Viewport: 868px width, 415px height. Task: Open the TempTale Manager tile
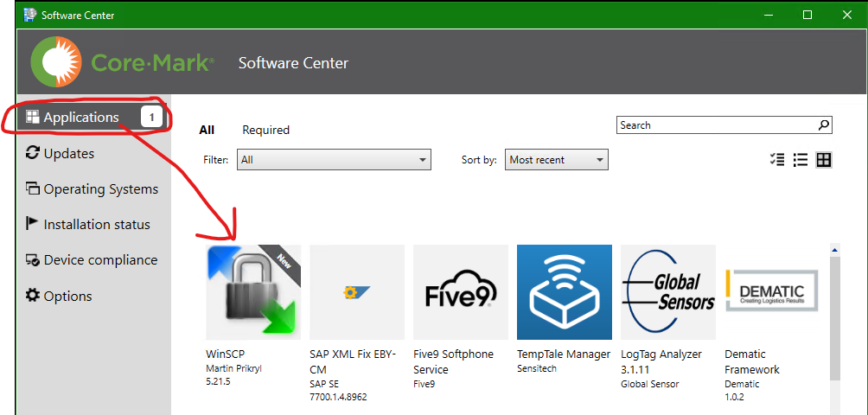(565, 292)
